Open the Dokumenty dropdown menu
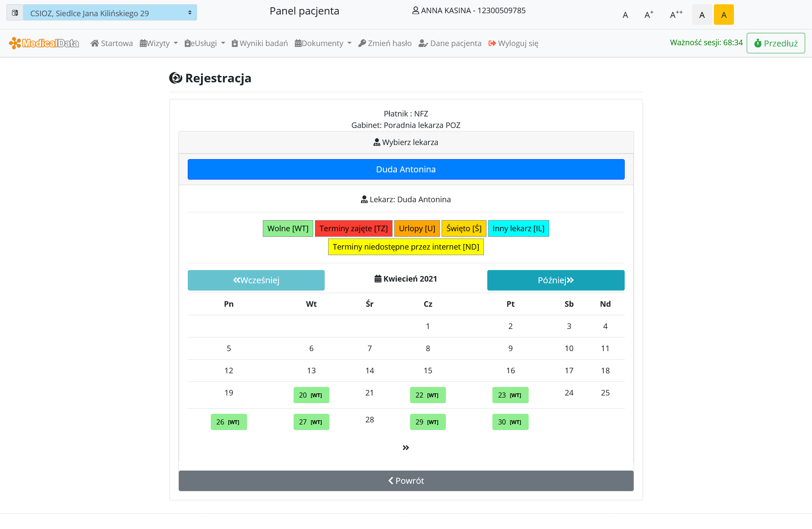Screen dimensions: 812x529 (323, 43)
